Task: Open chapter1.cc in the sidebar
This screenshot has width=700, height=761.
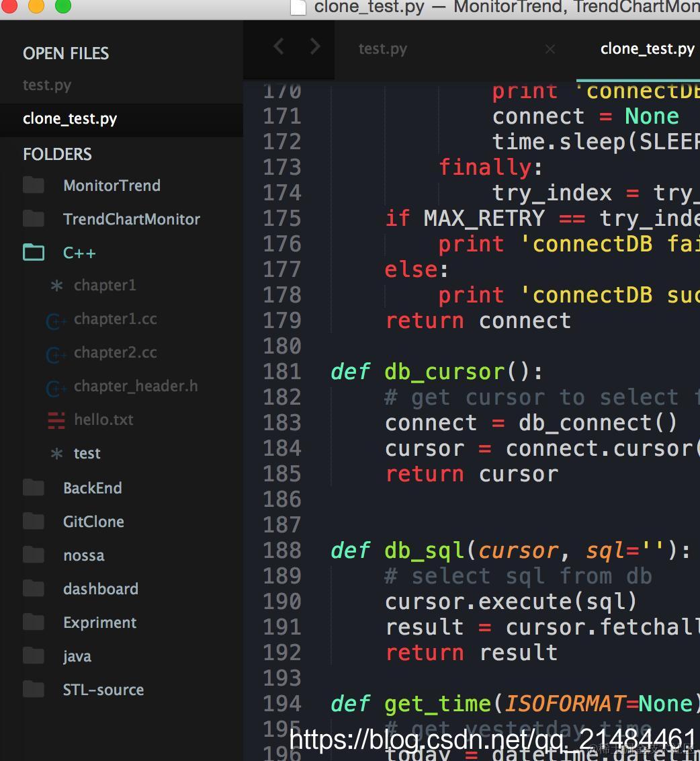Action: (x=116, y=319)
